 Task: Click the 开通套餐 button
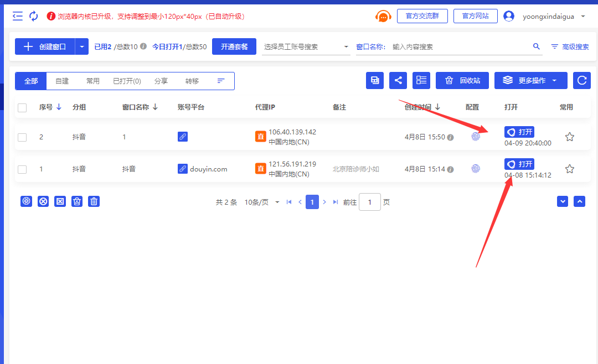(234, 46)
